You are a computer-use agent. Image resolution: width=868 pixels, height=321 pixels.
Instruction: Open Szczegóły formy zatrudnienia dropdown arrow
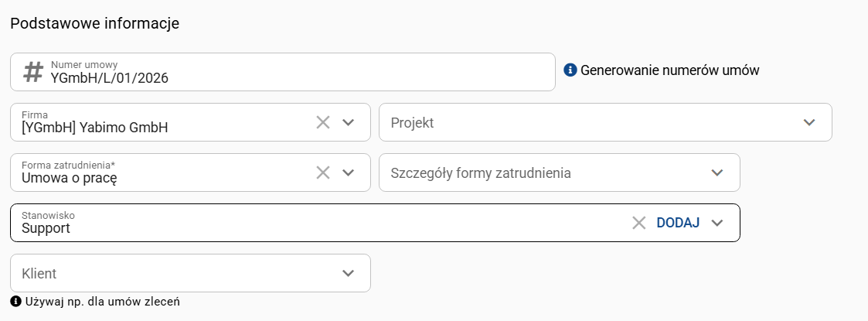click(x=717, y=172)
